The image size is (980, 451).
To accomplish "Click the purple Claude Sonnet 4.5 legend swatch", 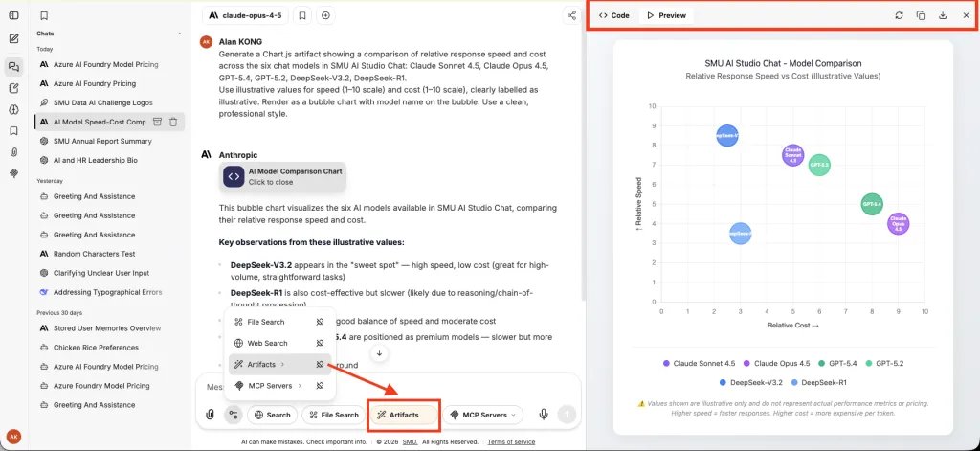I will (x=666, y=363).
